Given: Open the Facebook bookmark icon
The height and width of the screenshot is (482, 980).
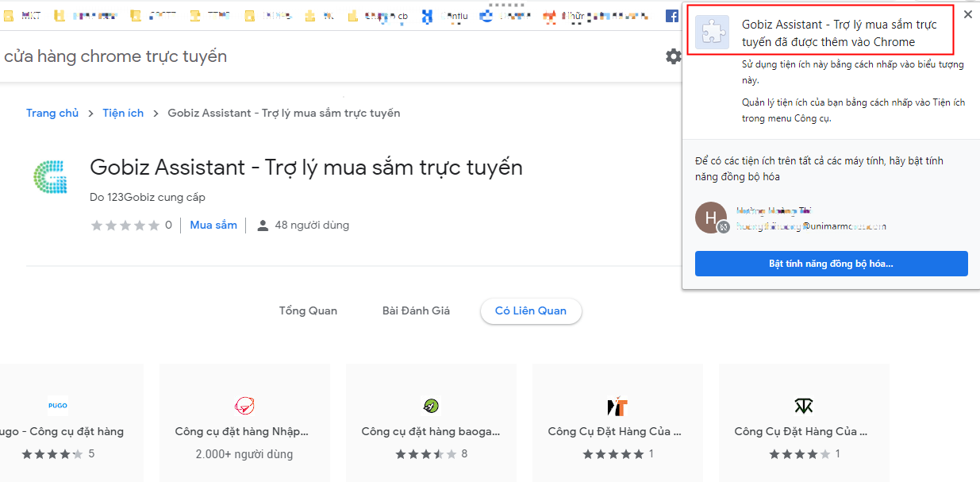Looking at the screenshot, I should (671, 15).
